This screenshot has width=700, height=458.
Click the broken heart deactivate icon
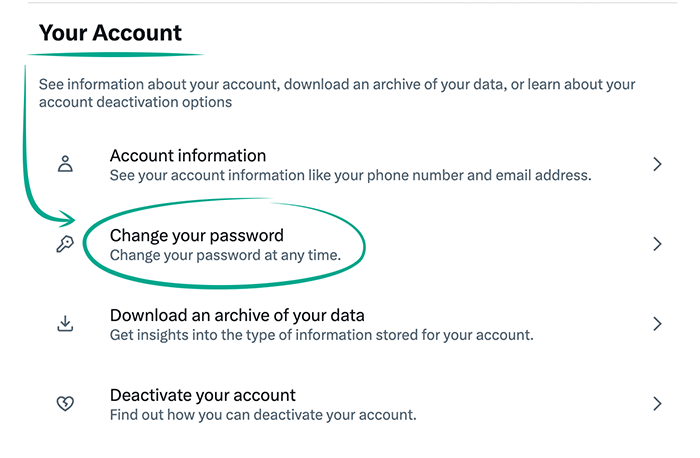(x=65, y=404)
